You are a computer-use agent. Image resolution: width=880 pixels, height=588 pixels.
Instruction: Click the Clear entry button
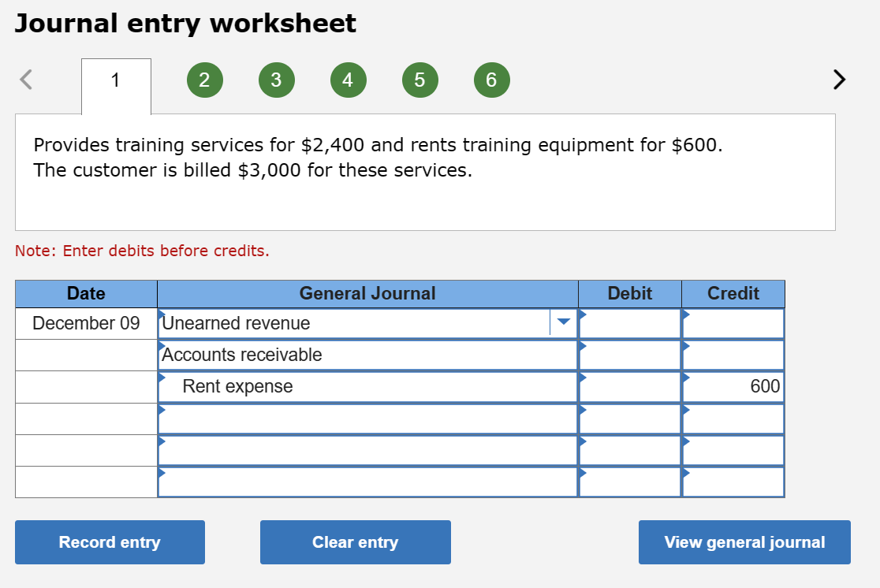point(355,541)
